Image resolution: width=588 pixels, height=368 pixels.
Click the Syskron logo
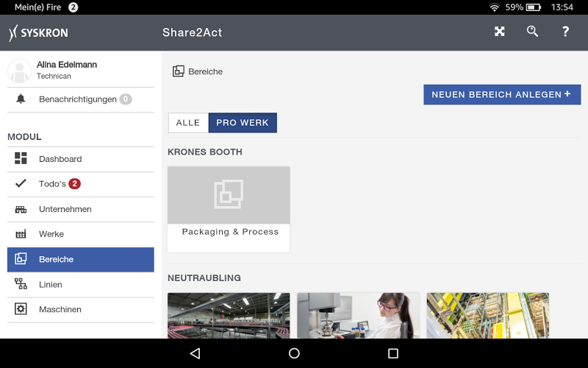coord(39,32)
